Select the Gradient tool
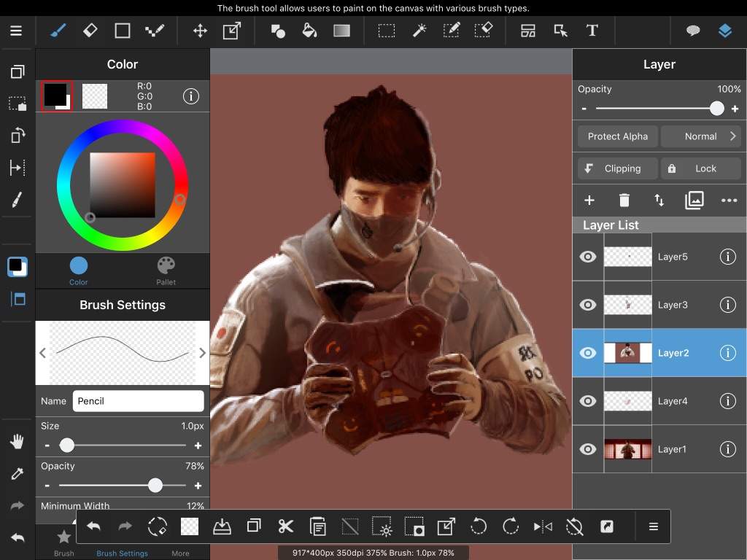 (x=341, y=31)
